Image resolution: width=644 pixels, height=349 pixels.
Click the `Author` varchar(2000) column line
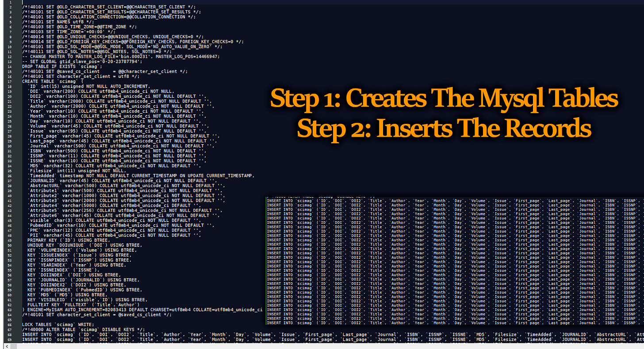click(120, 106)
